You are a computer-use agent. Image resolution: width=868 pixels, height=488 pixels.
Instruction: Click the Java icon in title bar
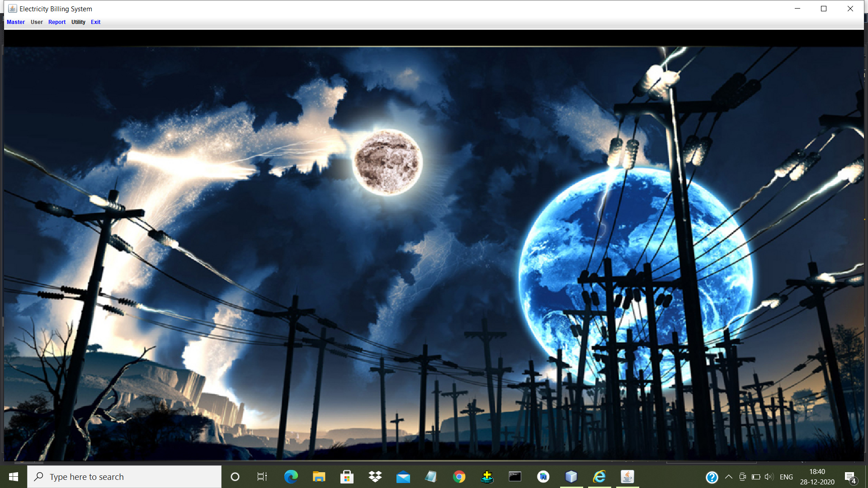click(12, 9)
